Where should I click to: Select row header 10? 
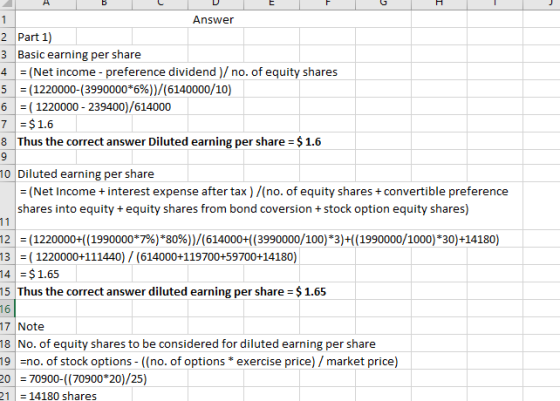[x=8, y=174]
